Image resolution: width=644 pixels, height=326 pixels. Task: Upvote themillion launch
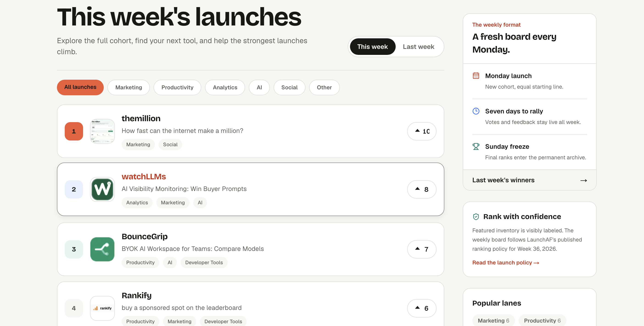422,131
